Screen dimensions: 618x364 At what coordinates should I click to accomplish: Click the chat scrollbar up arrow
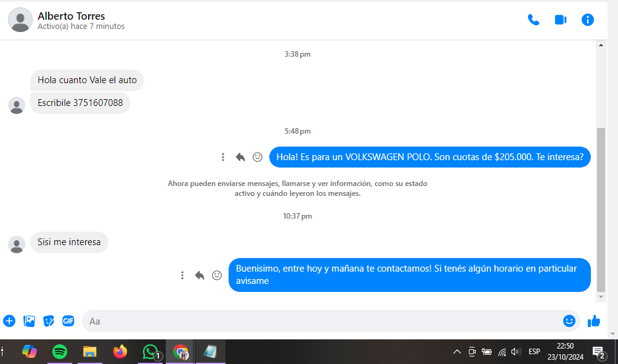(x=601, y=46)
